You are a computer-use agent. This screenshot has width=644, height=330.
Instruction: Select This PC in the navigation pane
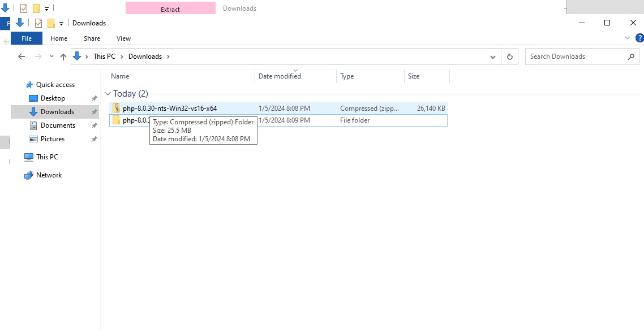click(47, 157)
